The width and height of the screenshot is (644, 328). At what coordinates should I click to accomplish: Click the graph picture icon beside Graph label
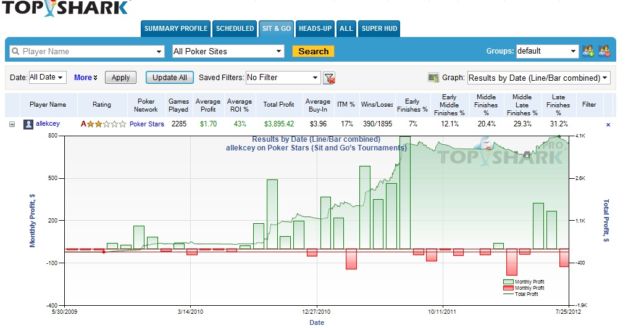(x=433, y=78)
